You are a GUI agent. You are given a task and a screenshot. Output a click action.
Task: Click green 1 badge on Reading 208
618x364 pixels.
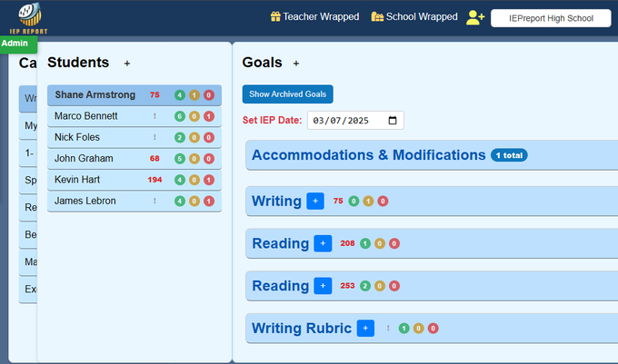(365, 243)
